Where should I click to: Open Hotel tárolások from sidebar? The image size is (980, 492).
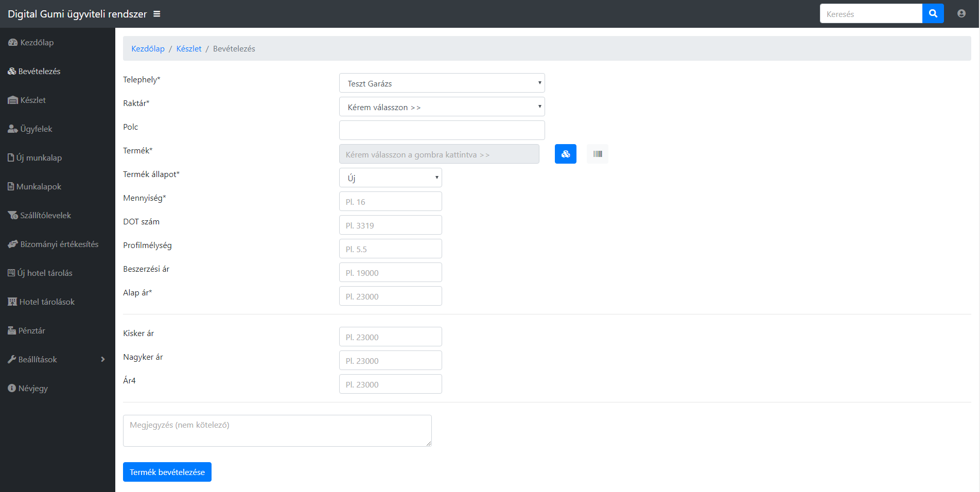[x=47, y=302]
